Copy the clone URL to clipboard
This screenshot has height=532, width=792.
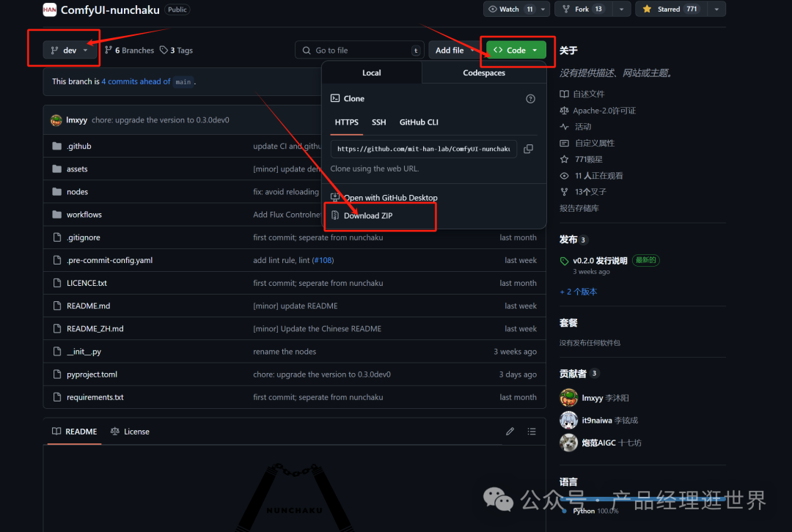pos(528,149)
